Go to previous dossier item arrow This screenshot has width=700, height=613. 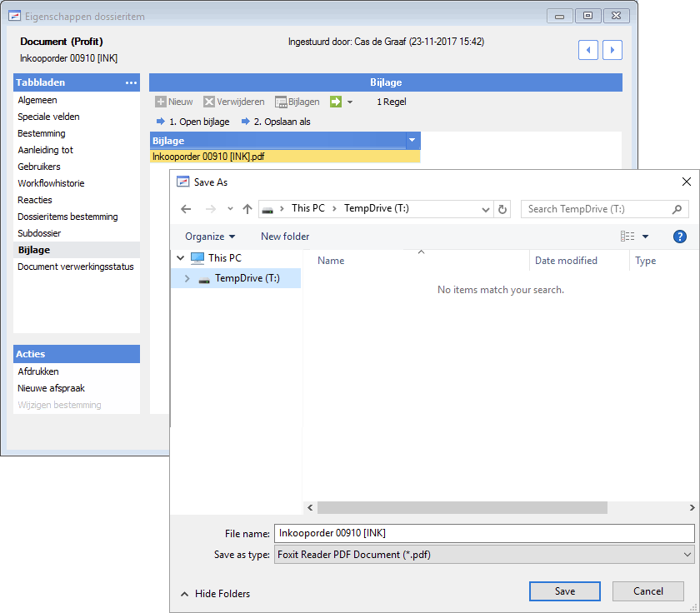(588, 50)
